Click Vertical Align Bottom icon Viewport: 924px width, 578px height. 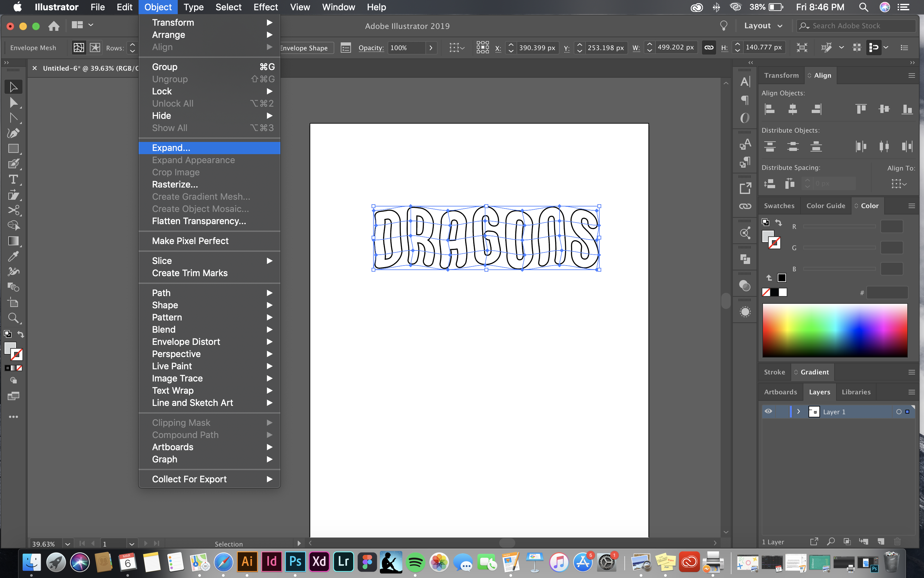907,109
